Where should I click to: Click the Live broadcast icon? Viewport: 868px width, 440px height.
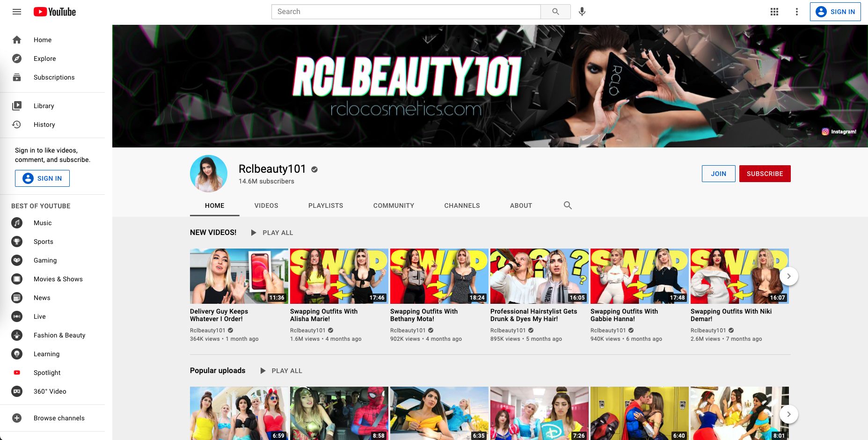17,316
